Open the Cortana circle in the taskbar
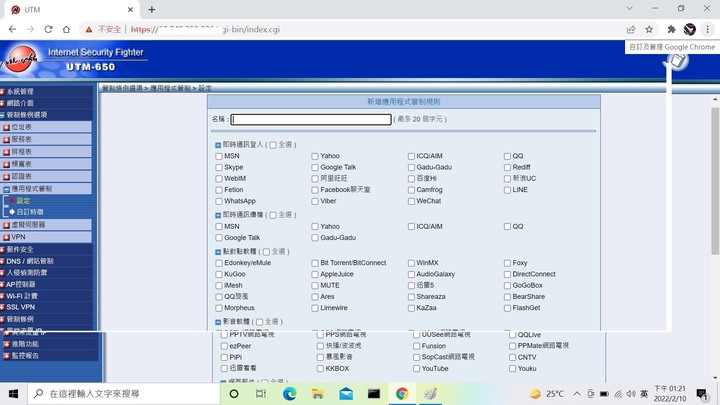Screen dimensions: 720x405 point(234,394)
